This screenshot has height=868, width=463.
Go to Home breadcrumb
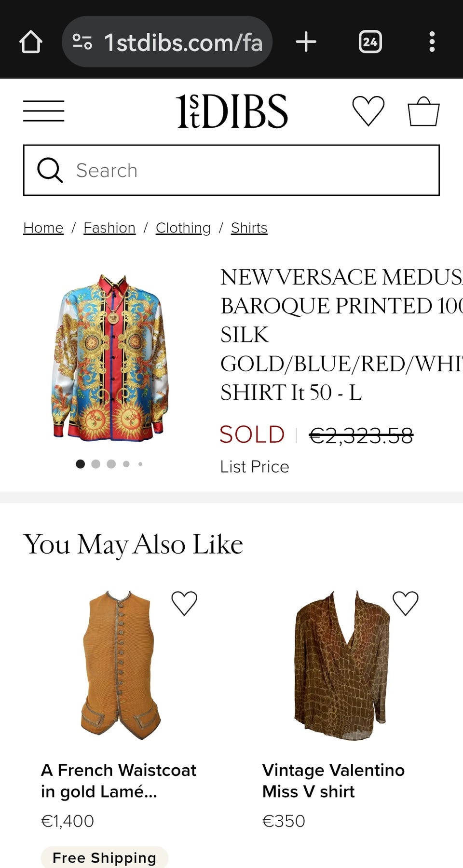pos(43,228)
